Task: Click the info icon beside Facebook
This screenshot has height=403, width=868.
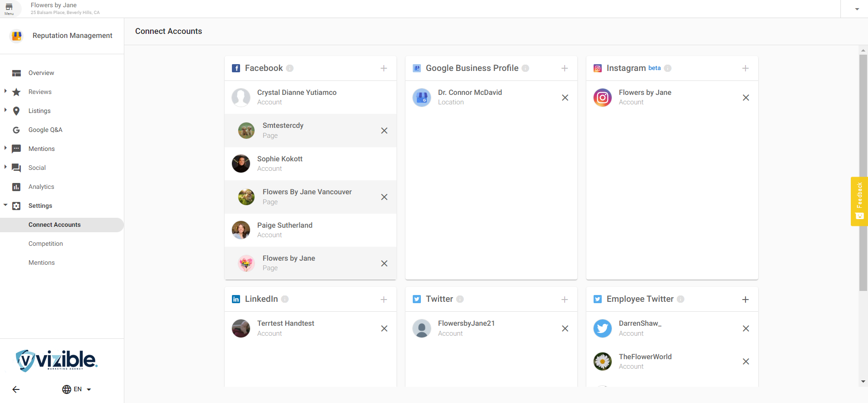Action: pos(290,68)
